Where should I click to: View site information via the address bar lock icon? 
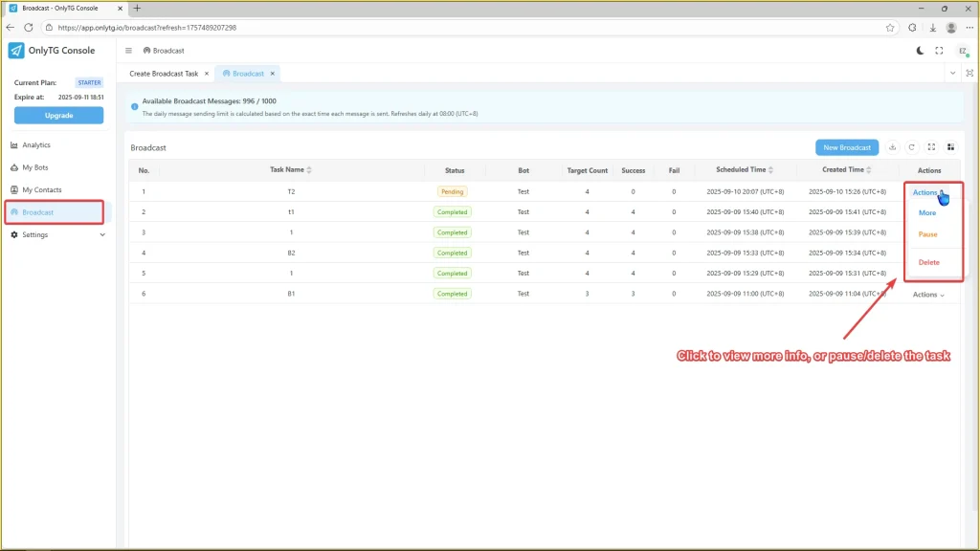click(x=50, y=28)
